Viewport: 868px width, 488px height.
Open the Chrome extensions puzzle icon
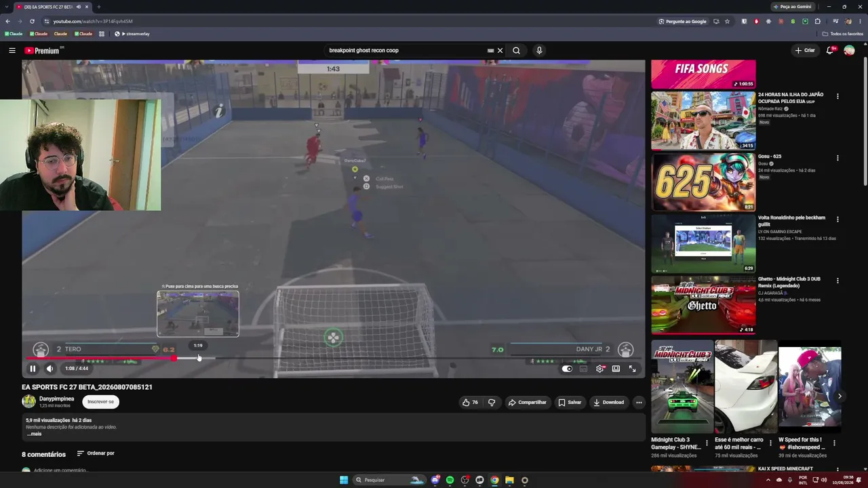coord(817,21)
